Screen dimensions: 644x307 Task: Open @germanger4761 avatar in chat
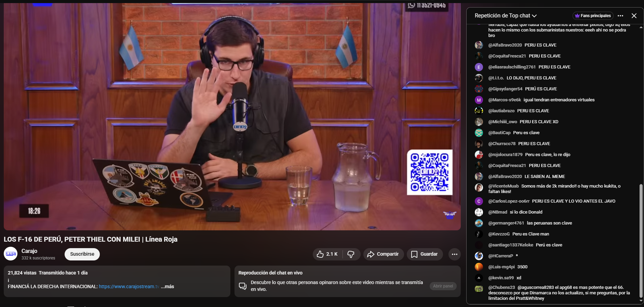coord(479,223)
